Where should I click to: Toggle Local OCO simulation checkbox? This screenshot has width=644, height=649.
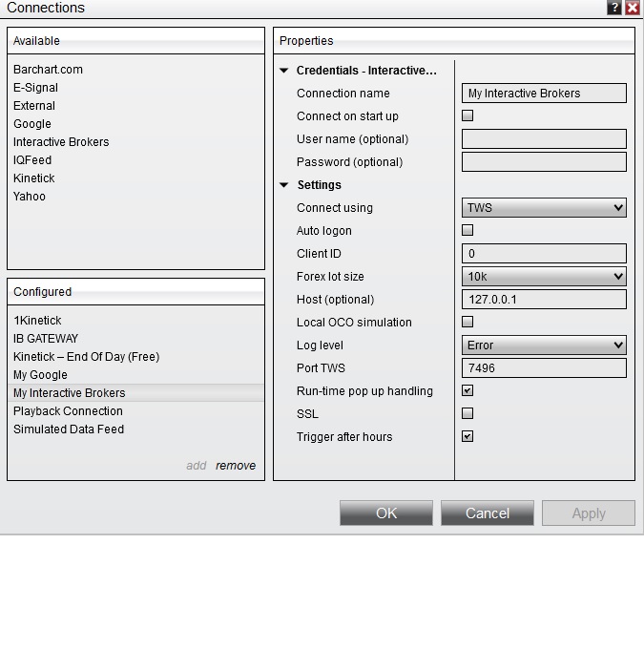tap(467, 322)
